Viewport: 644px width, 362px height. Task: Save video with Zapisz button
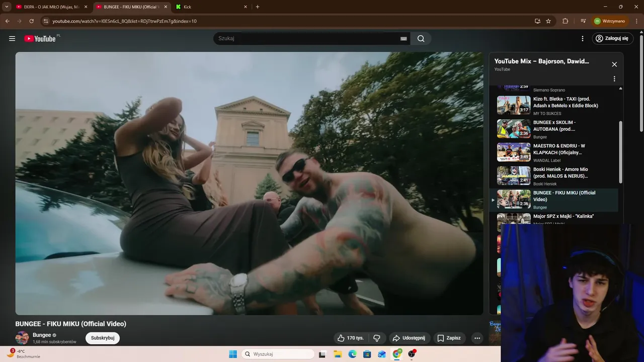pyautogui.click(x=449, y=338)
